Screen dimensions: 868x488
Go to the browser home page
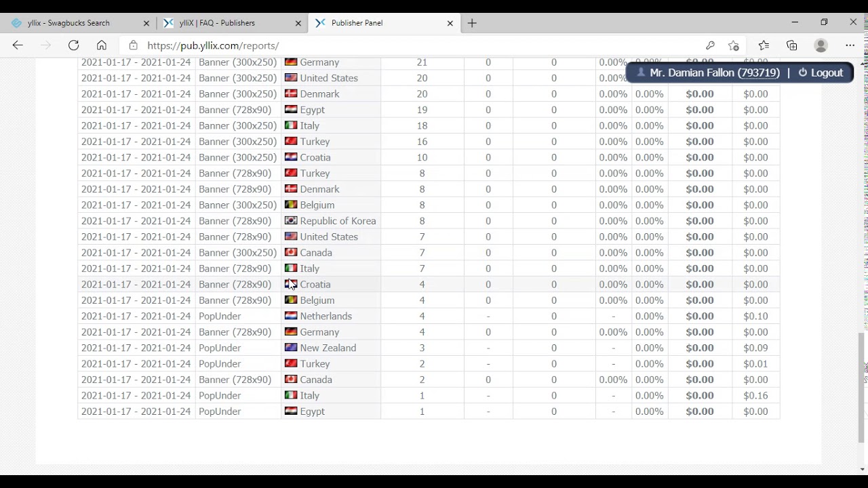[102, 45]
